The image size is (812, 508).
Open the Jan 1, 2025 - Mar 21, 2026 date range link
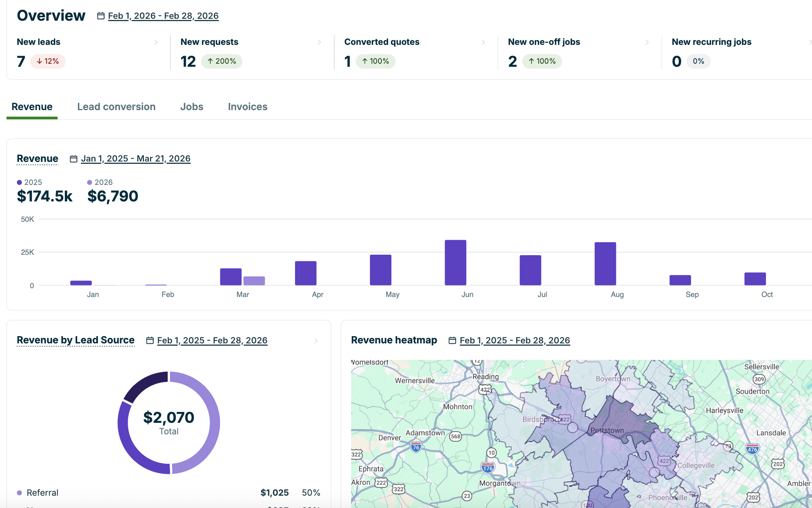(136, 158)
